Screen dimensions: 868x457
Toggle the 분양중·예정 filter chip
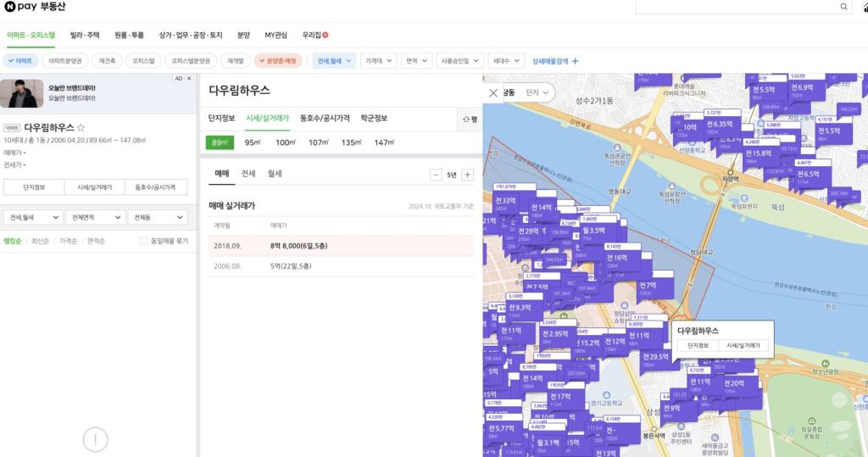(278, 61)
